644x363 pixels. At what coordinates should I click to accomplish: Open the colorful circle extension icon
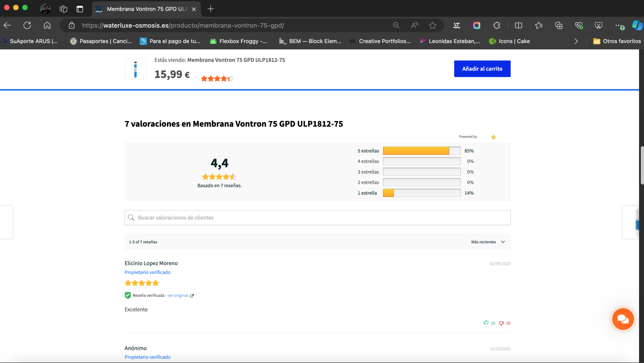coord(476,25)
